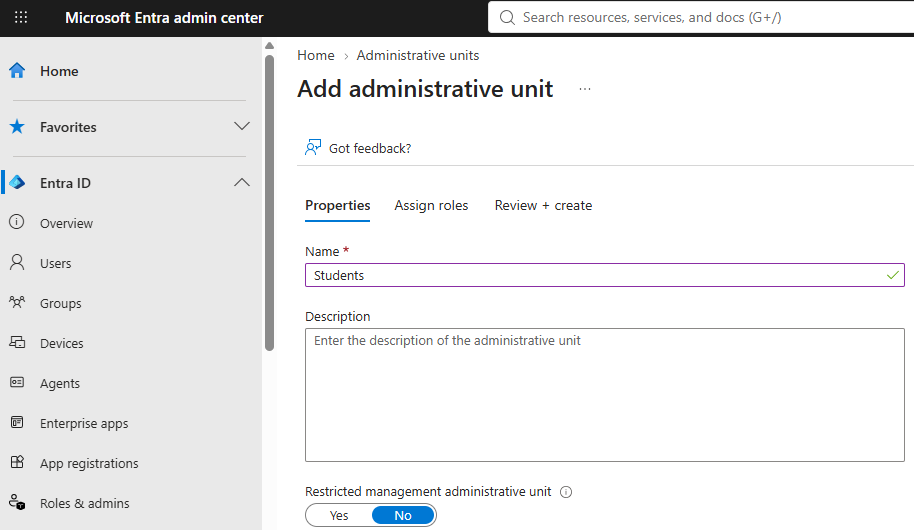Click the Got feedback person icon
Screen dimensions: 914x530
click(313, 148)
